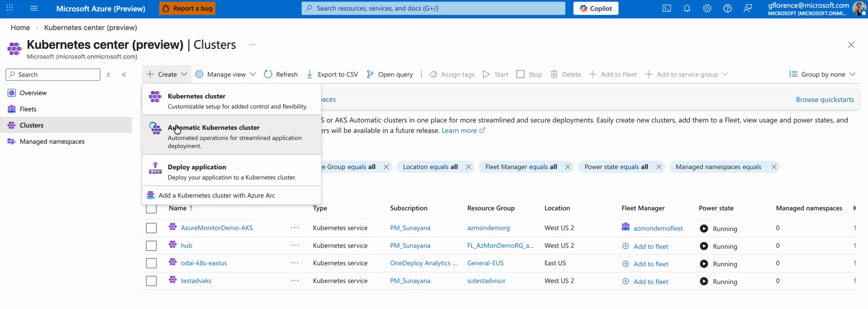Click the Stop toolbar item
868x309 pixels.
[529, 74]
